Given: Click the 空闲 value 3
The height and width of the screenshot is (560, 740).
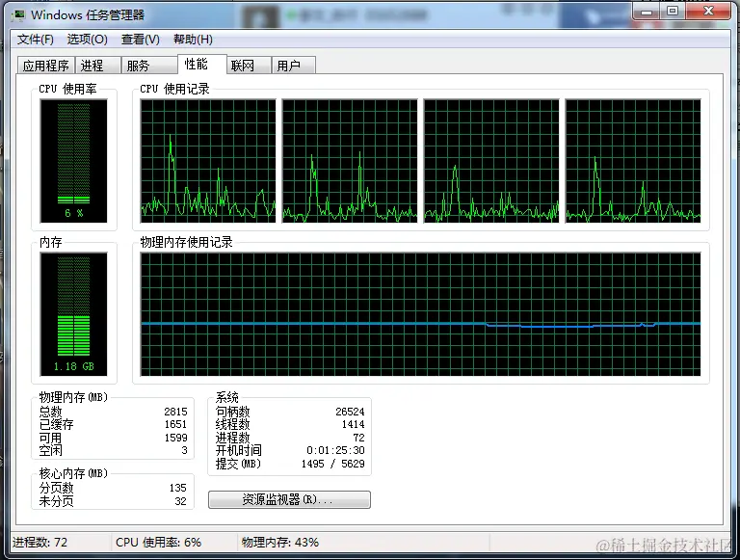Looking at the screenshot, I should [x=185, y=450].
